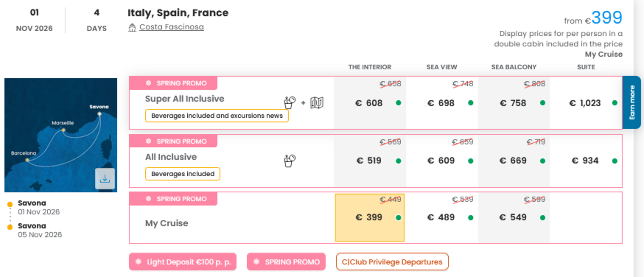Click the excursions map icon
This screenshot has width=644, height=277.
click(x=316, y=102)
